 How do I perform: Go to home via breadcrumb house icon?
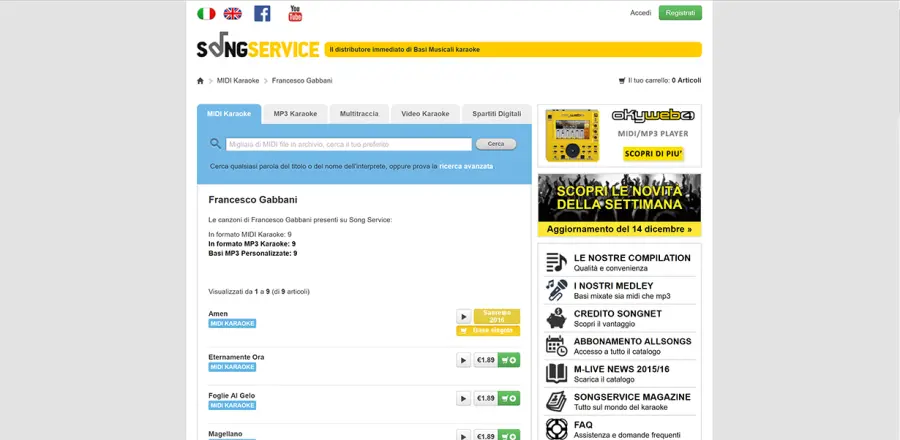pos(200,81)
